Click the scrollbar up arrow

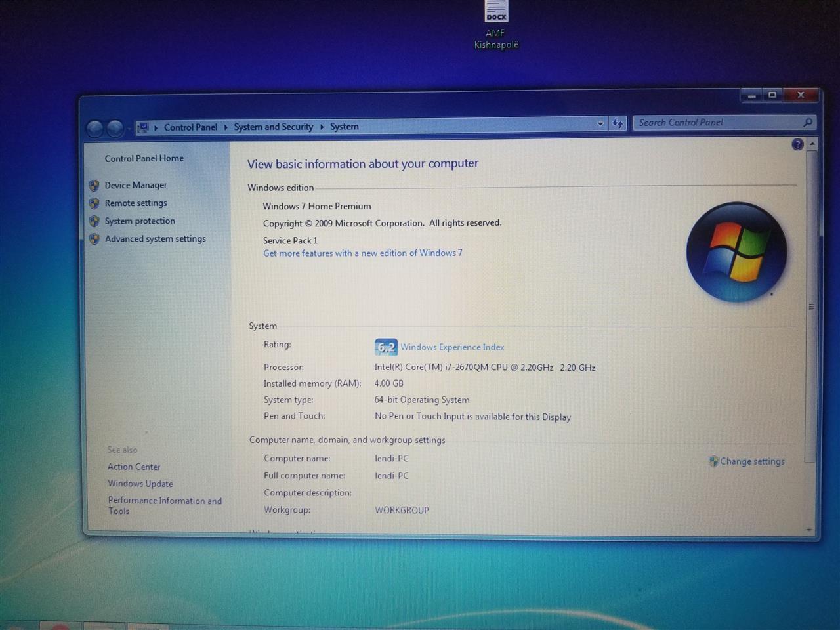pyautogui.click(x=812, y=144)
